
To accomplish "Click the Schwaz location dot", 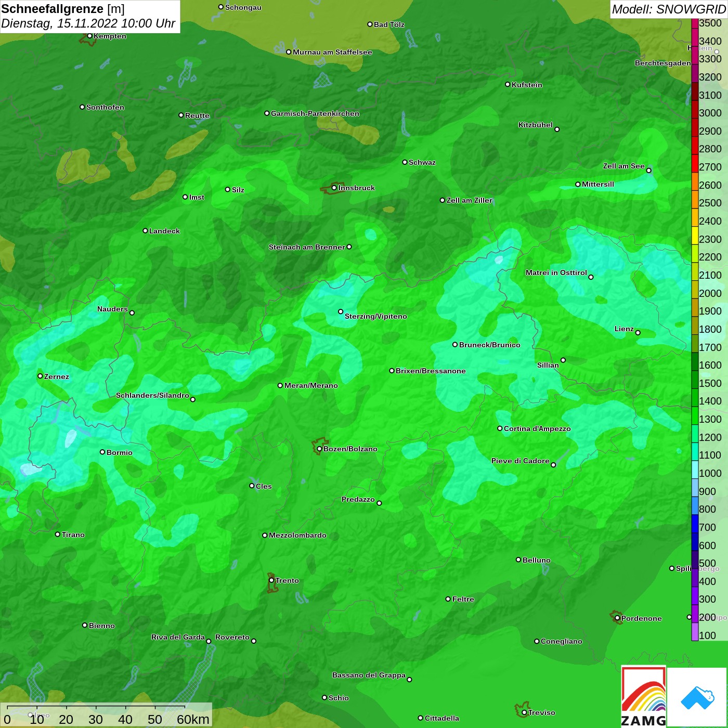I will pyautogui.click(x=405, y=162).
